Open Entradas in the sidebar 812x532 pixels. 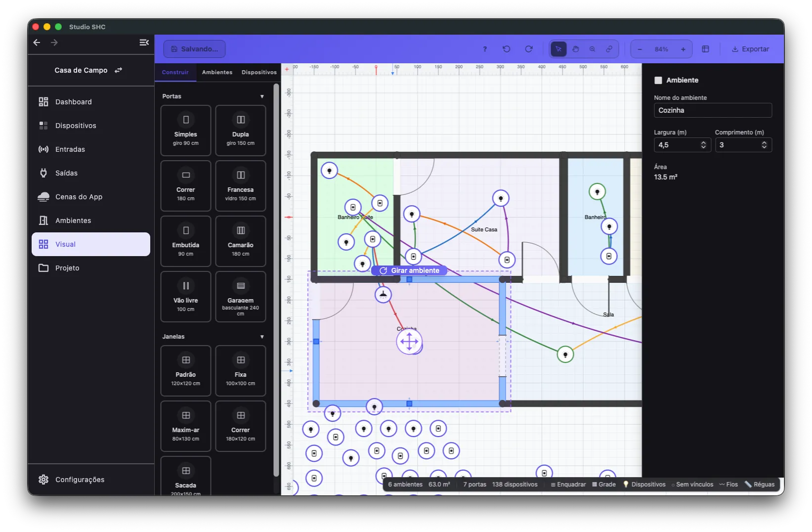(91, 149)
